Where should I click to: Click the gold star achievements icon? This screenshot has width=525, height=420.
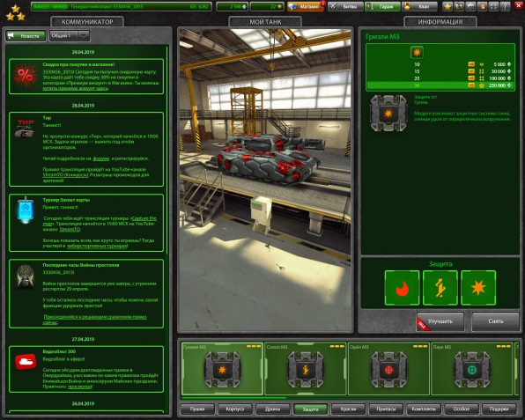point(447,6)
